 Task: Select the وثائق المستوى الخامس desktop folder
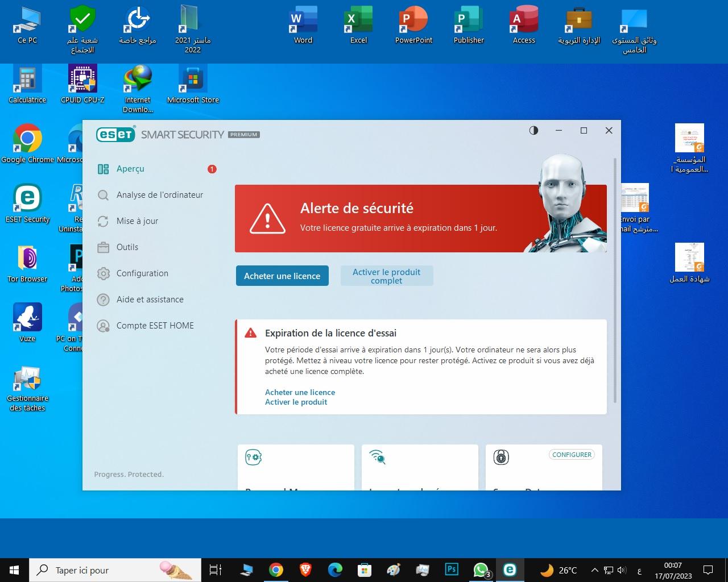coord(634,30)
